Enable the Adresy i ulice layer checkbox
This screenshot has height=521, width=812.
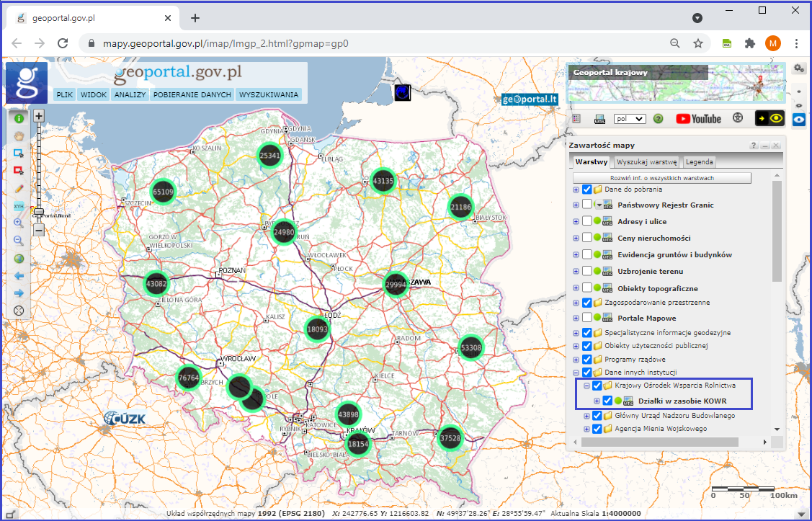point(587,222)
